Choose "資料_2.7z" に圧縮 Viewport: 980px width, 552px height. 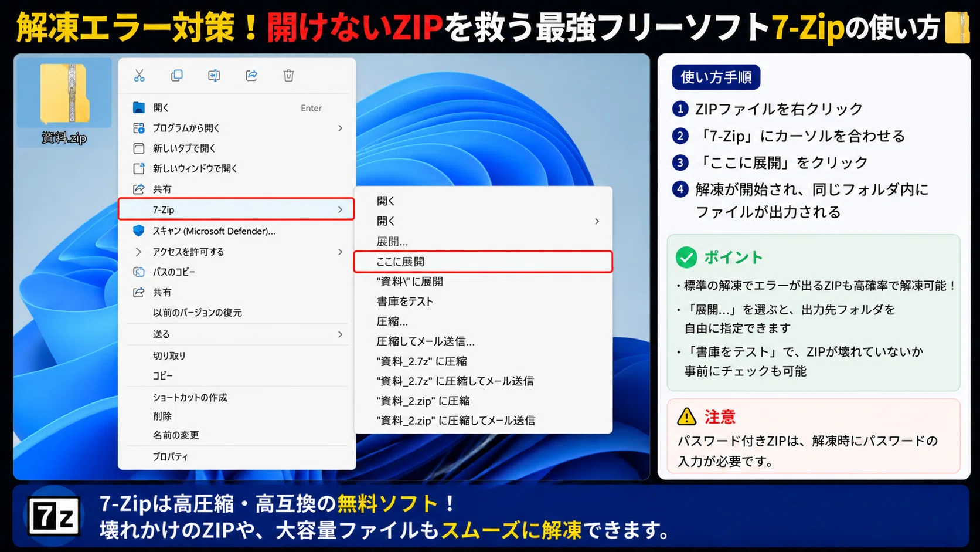tap(483, 361)
